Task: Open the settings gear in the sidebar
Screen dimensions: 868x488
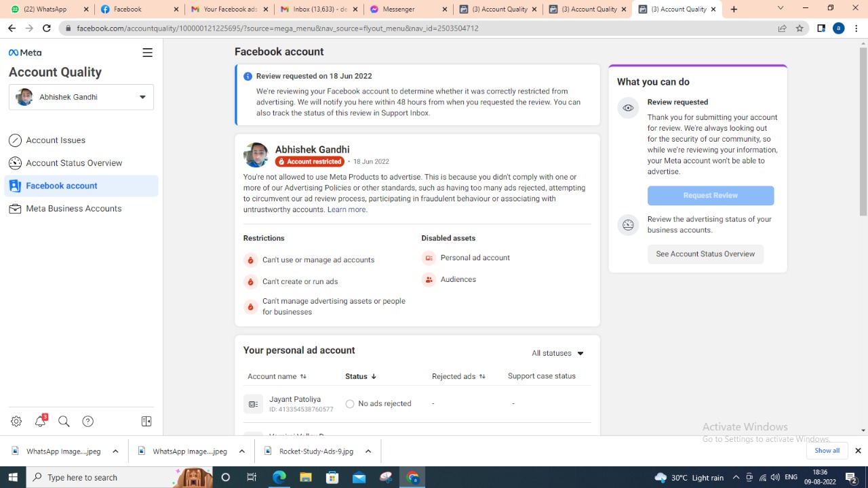Action: pyautogui.click(x=16, y=422)
